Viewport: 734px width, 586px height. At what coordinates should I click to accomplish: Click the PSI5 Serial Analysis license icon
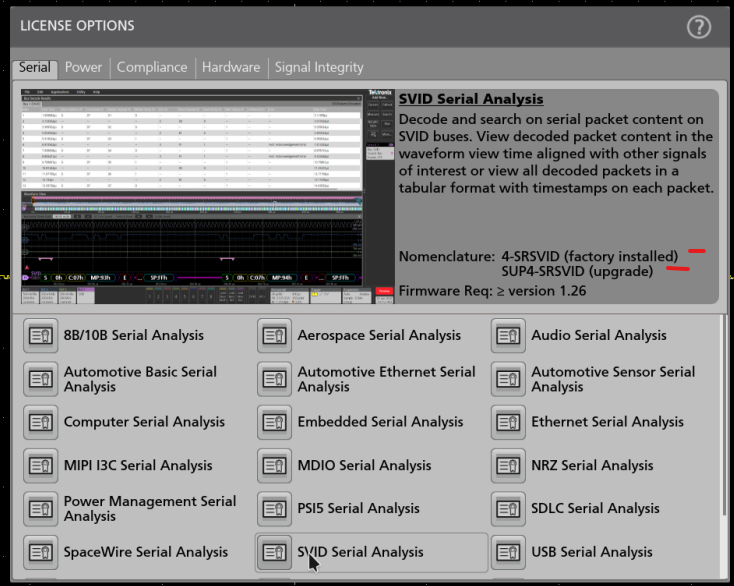point(274,509)
